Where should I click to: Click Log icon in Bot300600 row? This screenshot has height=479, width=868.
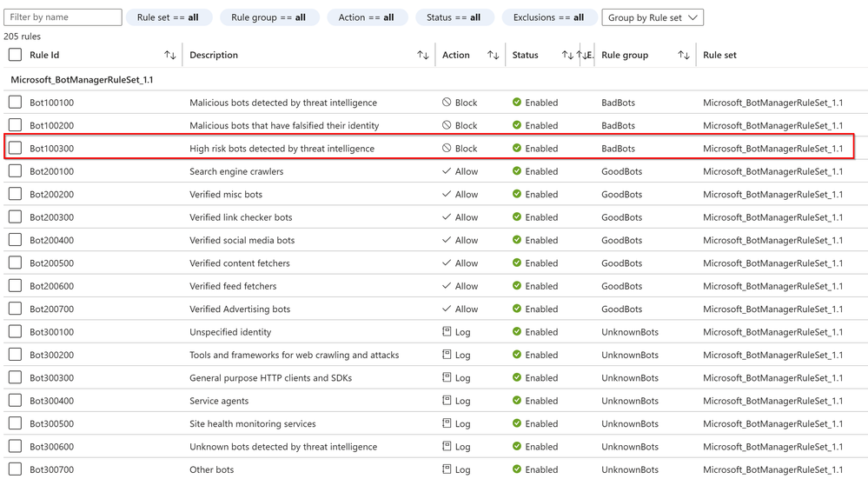(447, 446)
